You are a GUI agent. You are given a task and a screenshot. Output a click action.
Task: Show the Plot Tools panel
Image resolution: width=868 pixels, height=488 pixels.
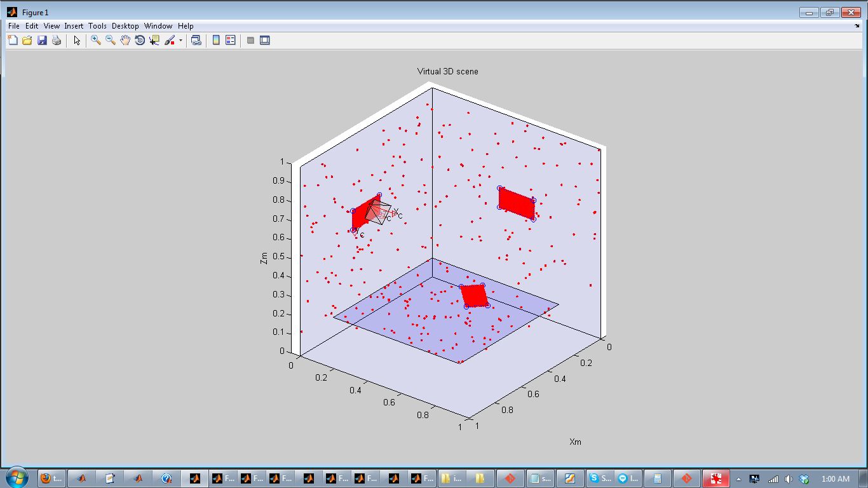coord(264,40)
